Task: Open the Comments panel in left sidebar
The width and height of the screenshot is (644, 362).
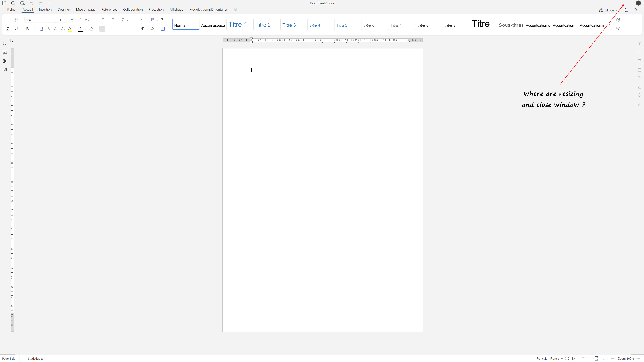Action: tap(5, 53)
